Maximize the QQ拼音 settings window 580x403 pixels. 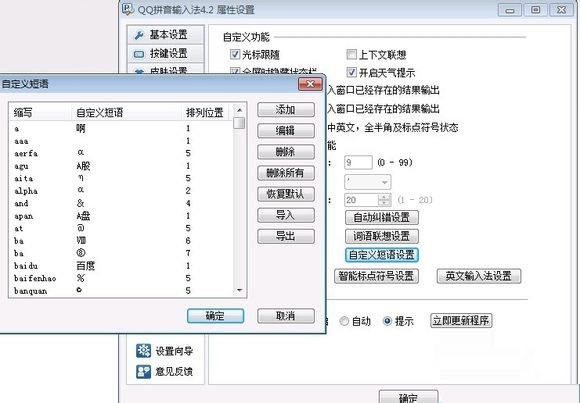coord(535,10)
